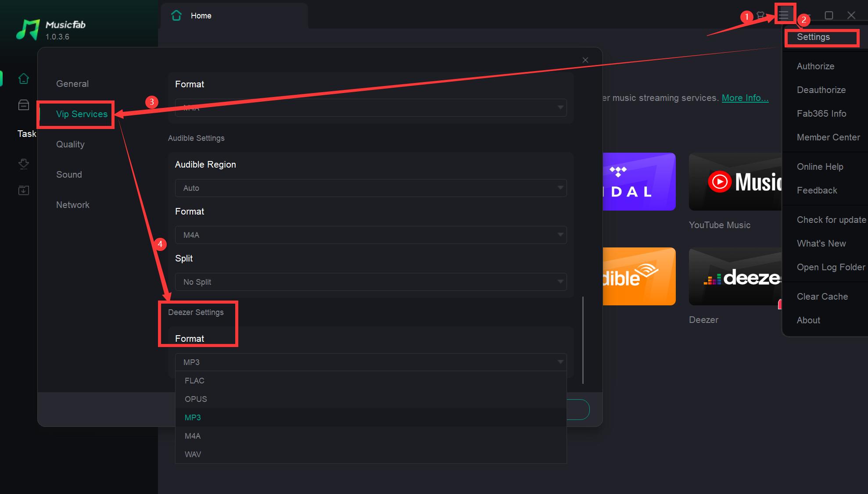Select Quality settings category
Image resolution: width=868 pixels, height=494 pixels.
pos(70,144)
